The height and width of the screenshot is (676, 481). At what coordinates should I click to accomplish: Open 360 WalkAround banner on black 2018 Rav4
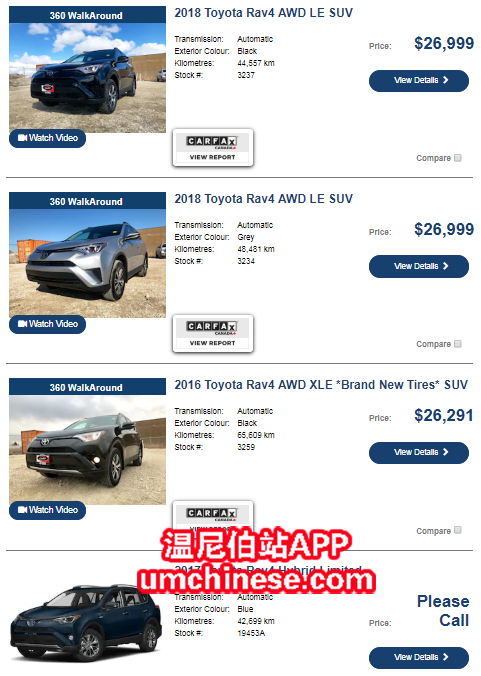point(87,15)
